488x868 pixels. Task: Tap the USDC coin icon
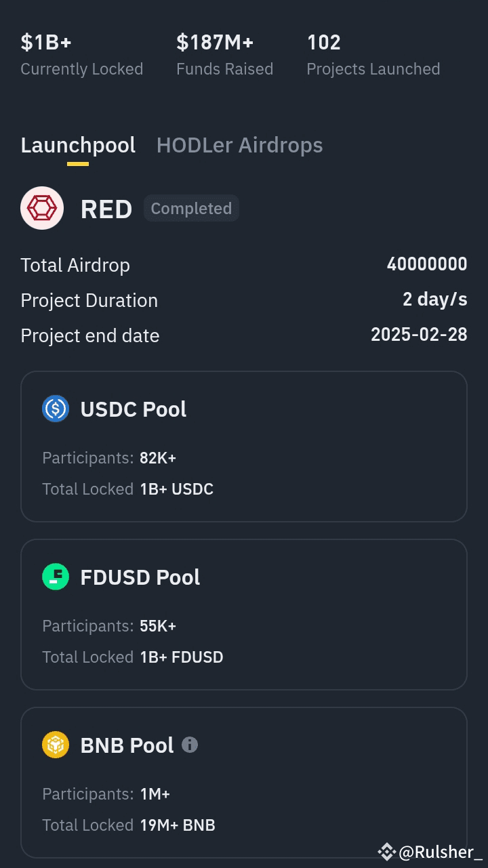click(x=56, y=409)
